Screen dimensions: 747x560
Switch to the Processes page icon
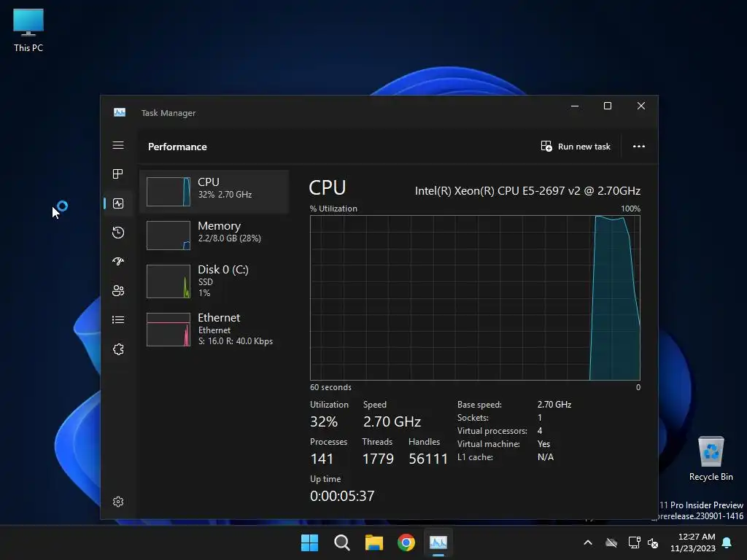click(x=118, y=174)
